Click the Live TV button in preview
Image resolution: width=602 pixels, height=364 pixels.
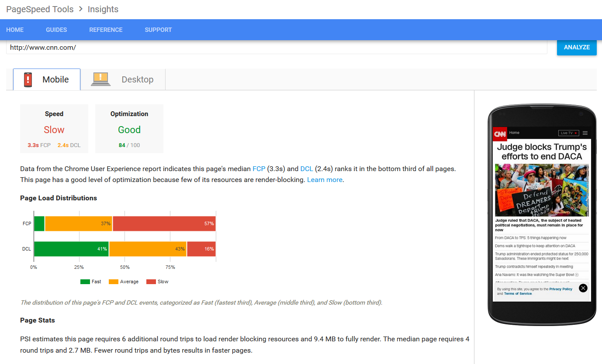pyautogui.click(x=568, y=133)
